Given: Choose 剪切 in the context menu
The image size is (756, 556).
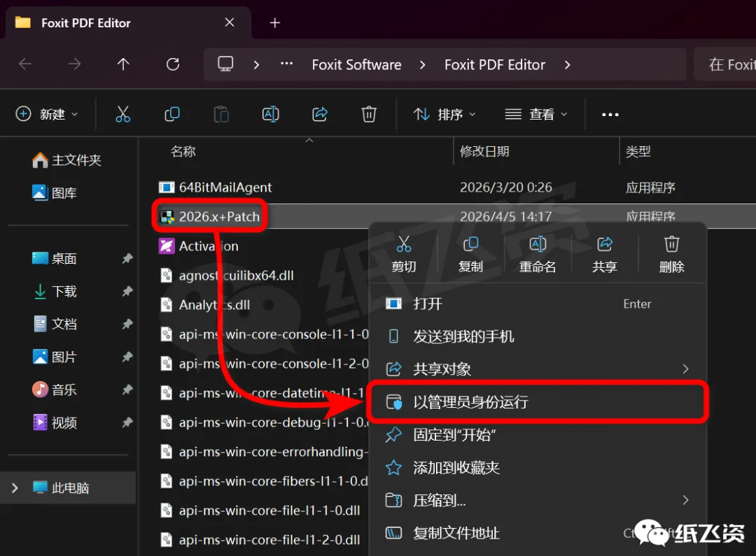Looking at the screenshot, I should coord(404,254).
